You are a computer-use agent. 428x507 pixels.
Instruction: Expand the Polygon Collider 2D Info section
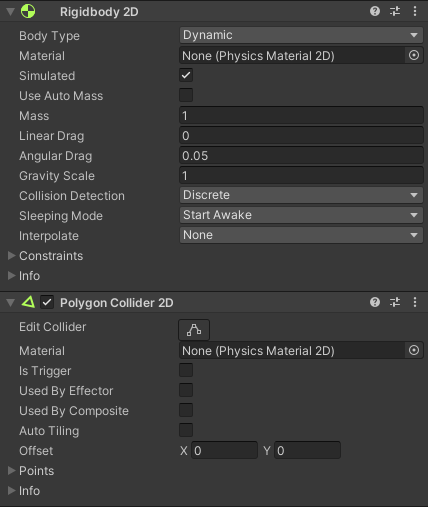pyautogui.click(x=11, y=490)
